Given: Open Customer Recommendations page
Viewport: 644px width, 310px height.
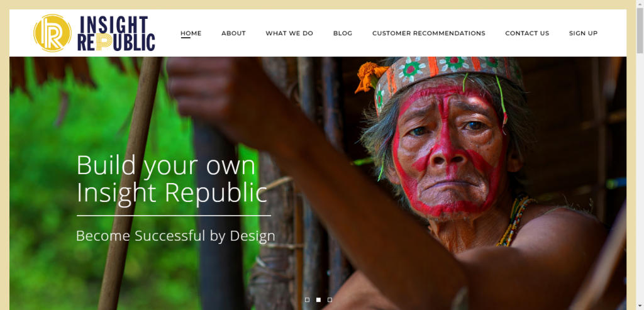Looking at the screenshot, I should (429, 33).
